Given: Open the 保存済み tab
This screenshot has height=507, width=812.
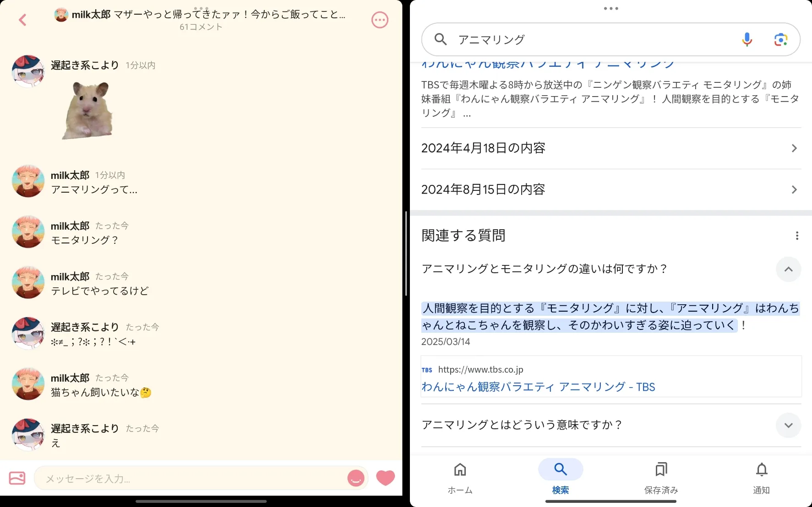Looking at the screenshot, I should [661, 478].
